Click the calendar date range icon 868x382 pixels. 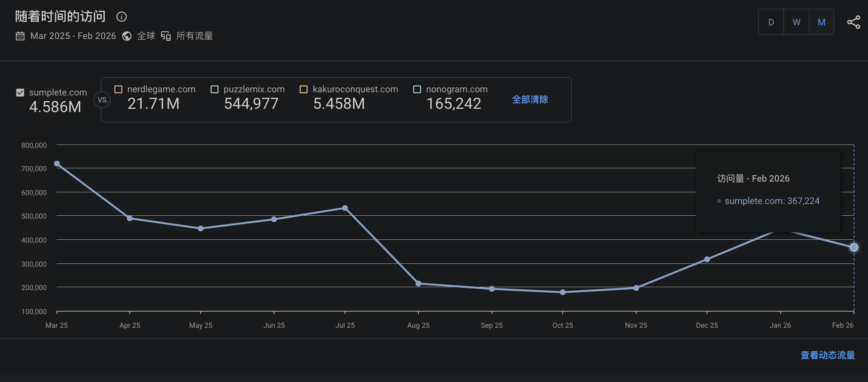pyautogui.click(x=20, y=36)
